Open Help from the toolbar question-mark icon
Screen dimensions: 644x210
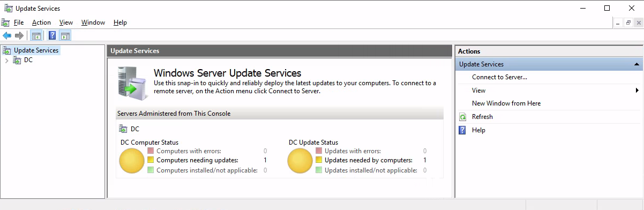click(x=52, y=36)
